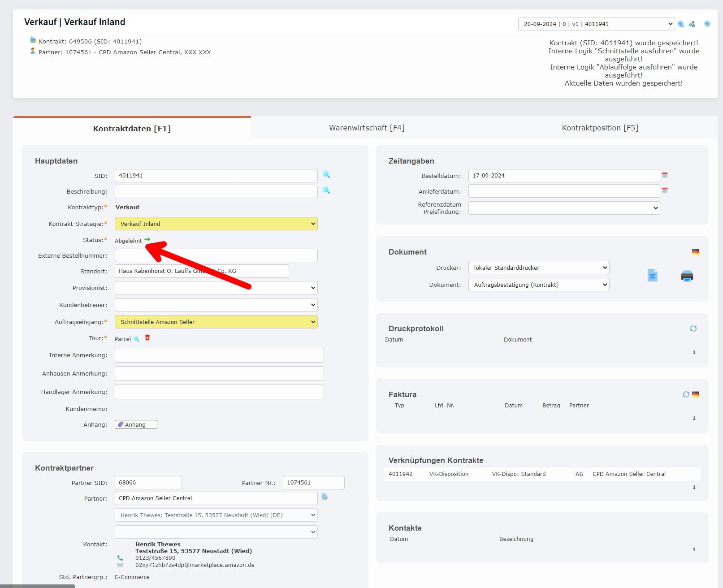
Task: Switch to the Kontraktposition [F5] tab
Action: [x=600, y=128]
